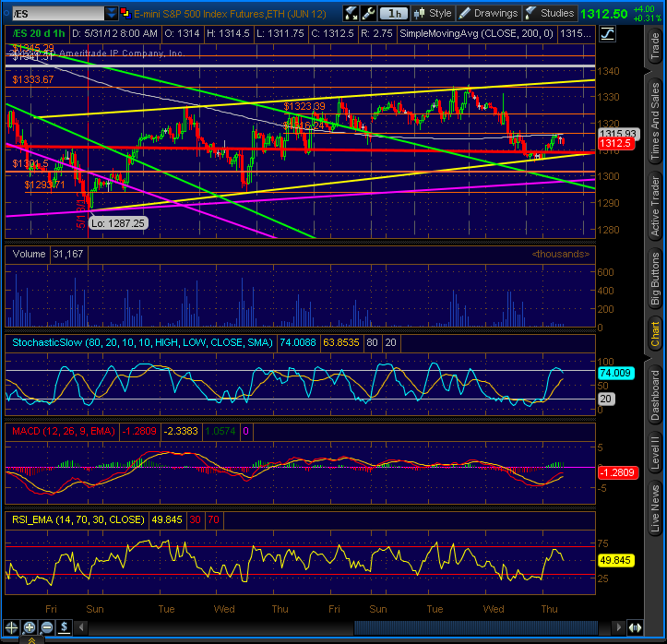
Task: Open the 1h timeframe selector
Action: click(394, 14)
